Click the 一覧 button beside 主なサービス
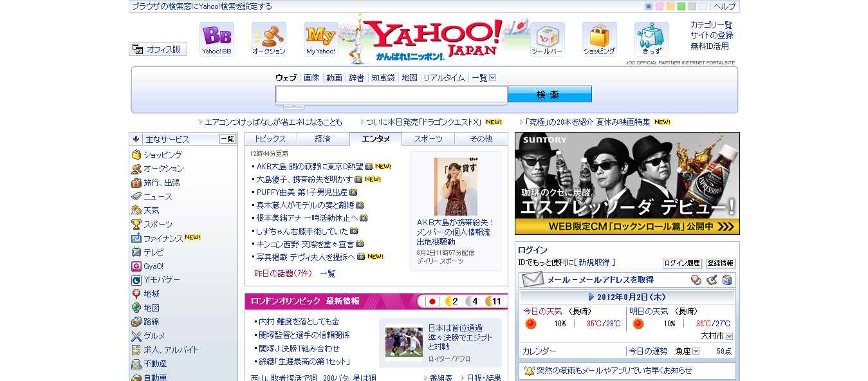 [x=228, y=139]
